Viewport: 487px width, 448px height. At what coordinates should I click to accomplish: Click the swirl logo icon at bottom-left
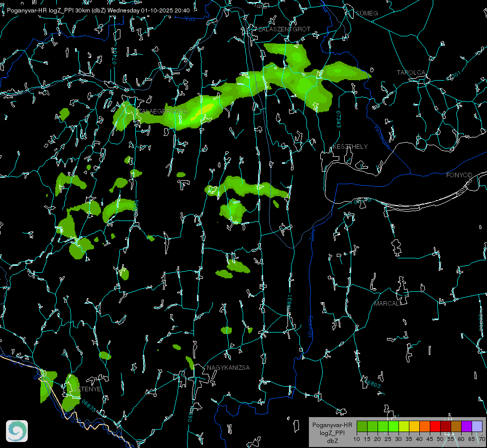[17, 431]
